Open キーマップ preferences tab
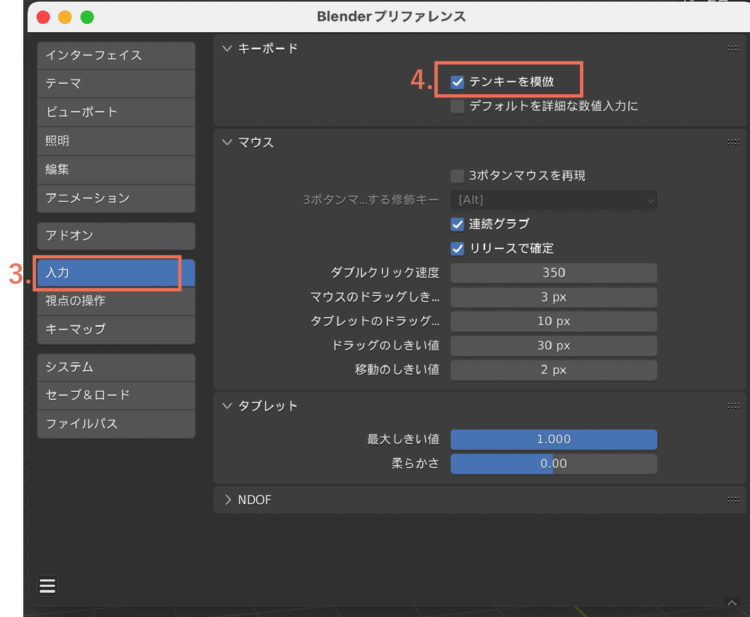This screenshot has height=617, width=750. pos(116,330)
